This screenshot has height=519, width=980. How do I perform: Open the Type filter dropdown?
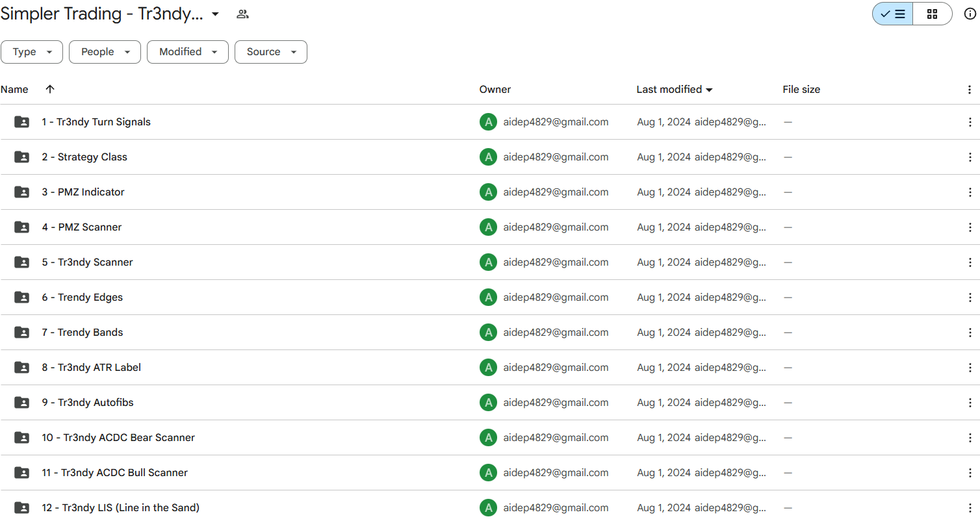pyautogui.click(x=32, y=52)
